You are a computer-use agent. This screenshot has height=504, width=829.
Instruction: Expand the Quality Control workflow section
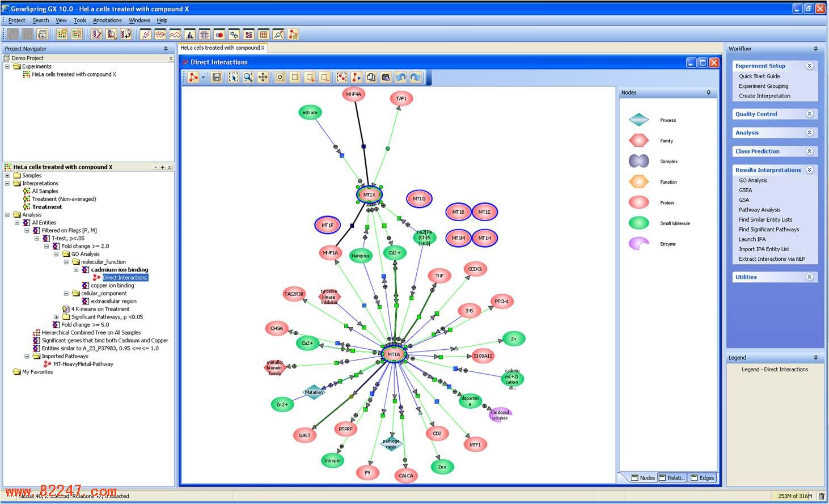tap(809, 114)
